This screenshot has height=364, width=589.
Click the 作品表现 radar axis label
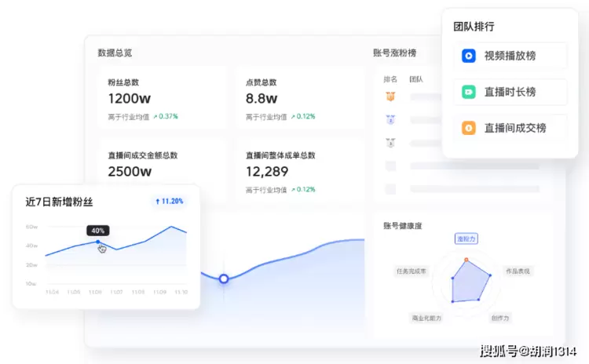click(x=518, y=271)
